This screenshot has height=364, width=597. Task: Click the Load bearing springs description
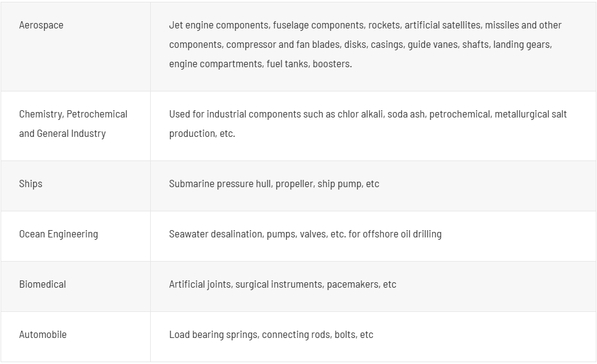[x=271, y=335]
